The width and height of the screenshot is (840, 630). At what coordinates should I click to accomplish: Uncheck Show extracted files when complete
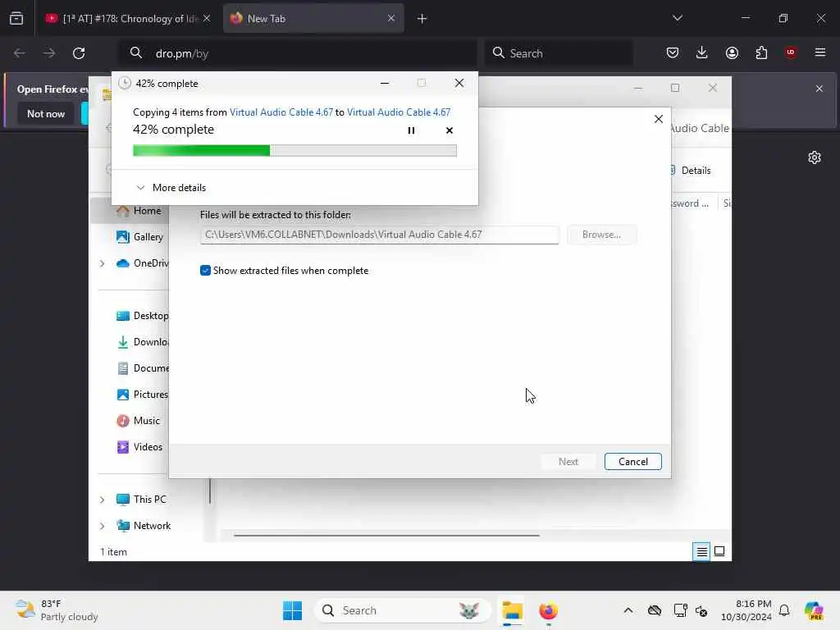(x=205, y=271)
